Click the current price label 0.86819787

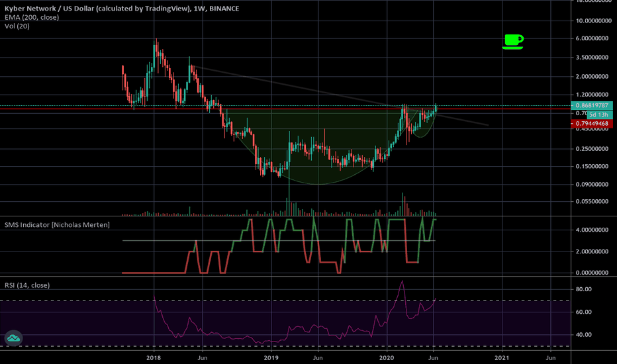(591, 105)
